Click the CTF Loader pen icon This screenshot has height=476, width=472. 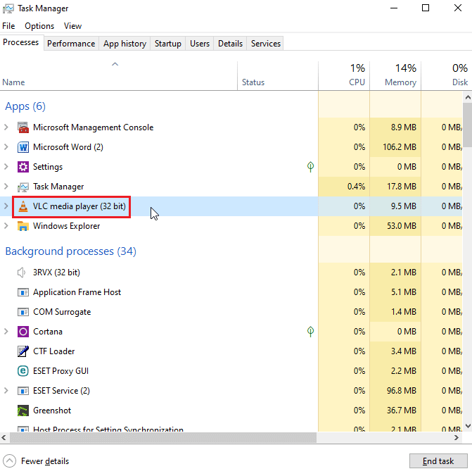(x=23, y=351)
